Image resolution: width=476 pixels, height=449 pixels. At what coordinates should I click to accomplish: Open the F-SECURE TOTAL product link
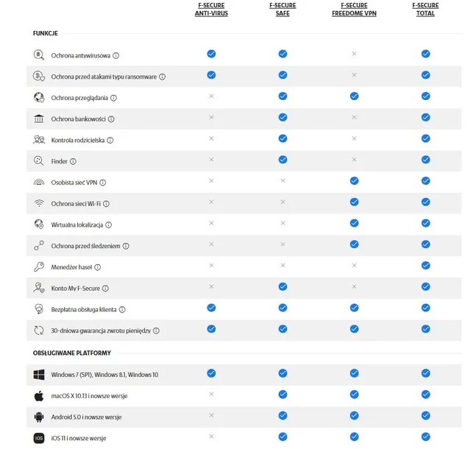tap(425, 10)
